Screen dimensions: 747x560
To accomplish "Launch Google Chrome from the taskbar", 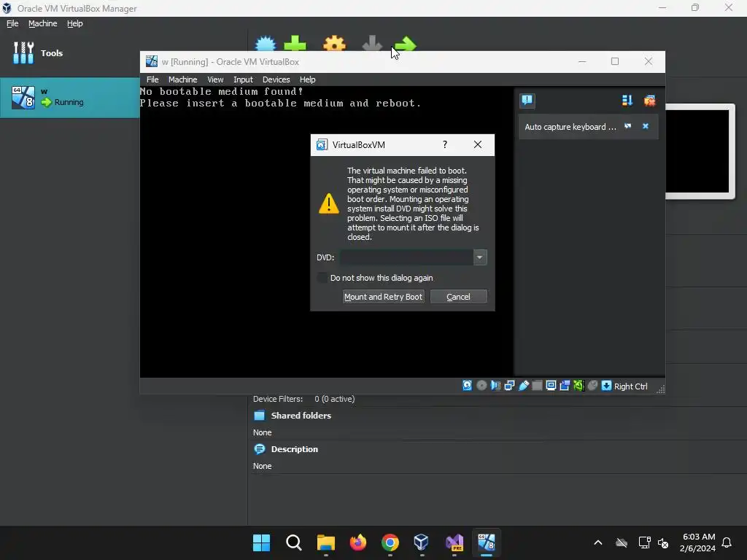I will (390, 542).
